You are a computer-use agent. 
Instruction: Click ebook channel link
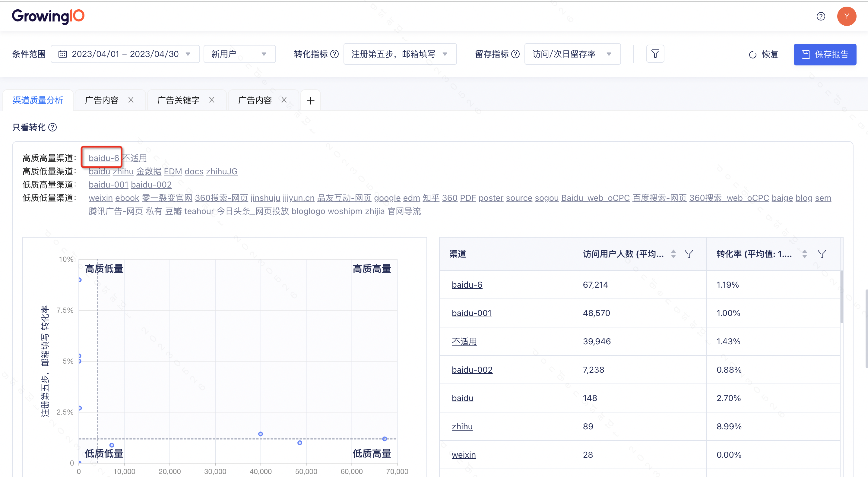coord(127,198)
